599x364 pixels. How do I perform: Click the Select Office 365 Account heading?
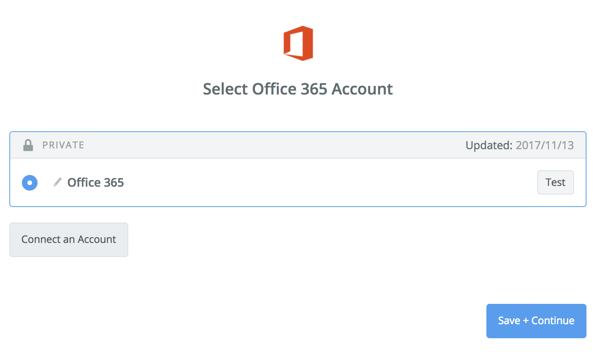coord(298,89)
